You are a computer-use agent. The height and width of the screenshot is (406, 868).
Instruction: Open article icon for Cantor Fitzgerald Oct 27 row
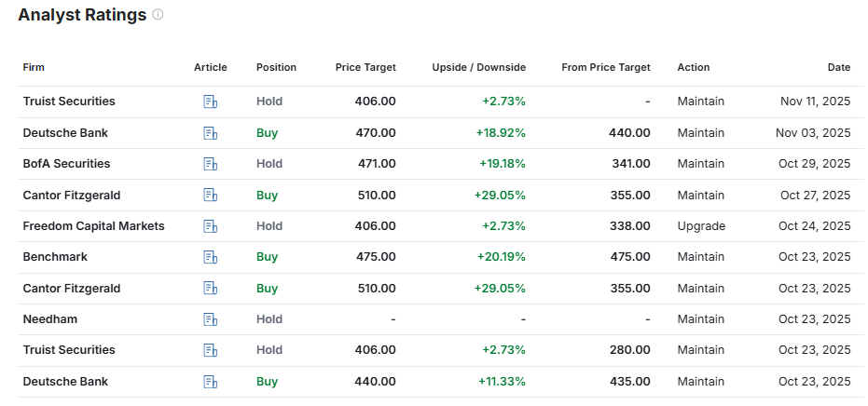point(210,196)
